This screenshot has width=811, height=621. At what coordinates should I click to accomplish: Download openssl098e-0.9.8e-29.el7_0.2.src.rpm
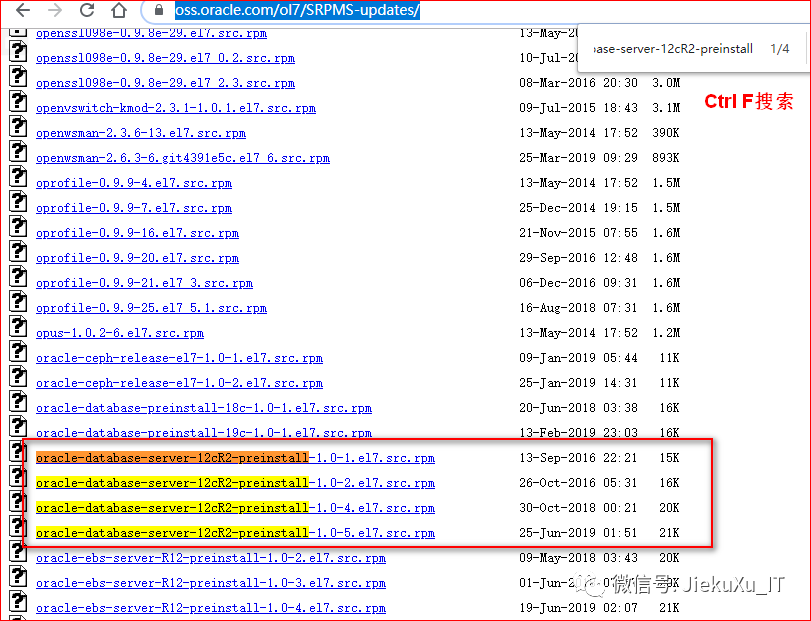tap(166, 58)
